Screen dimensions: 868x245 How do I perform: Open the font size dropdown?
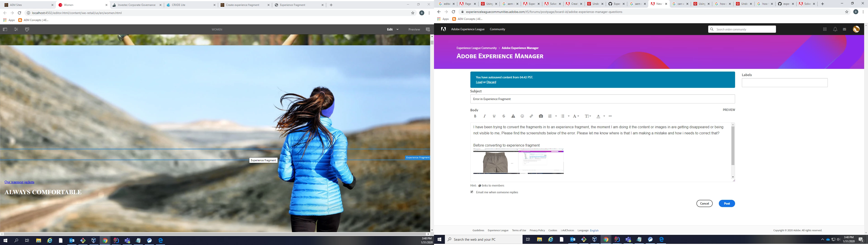click(x=588, y=116)
